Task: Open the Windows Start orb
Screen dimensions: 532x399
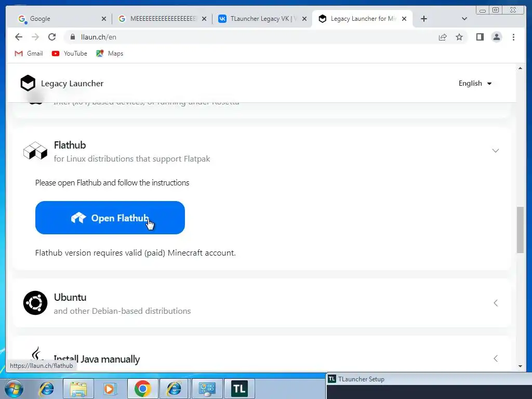Action: (x=14, y=389)
